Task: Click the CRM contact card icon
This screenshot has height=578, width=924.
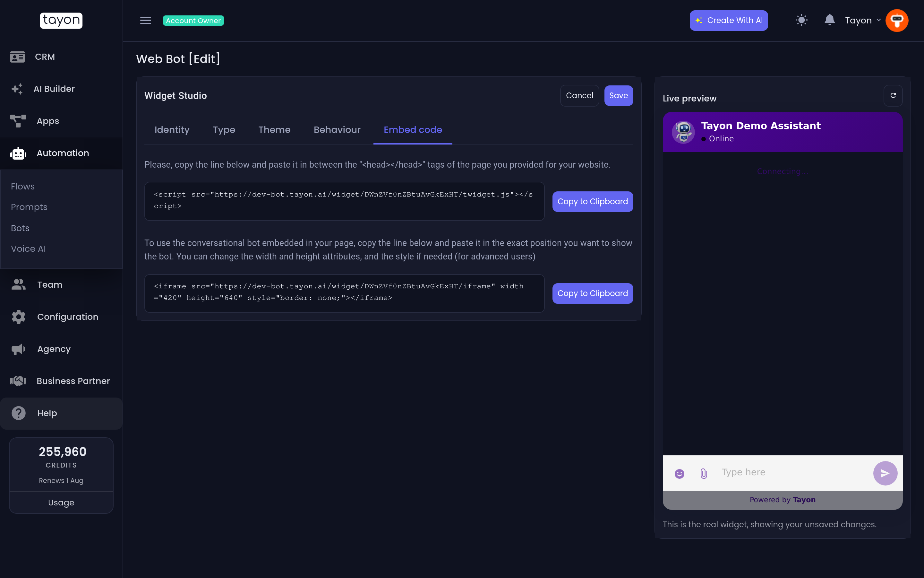Action: (18, 57)
